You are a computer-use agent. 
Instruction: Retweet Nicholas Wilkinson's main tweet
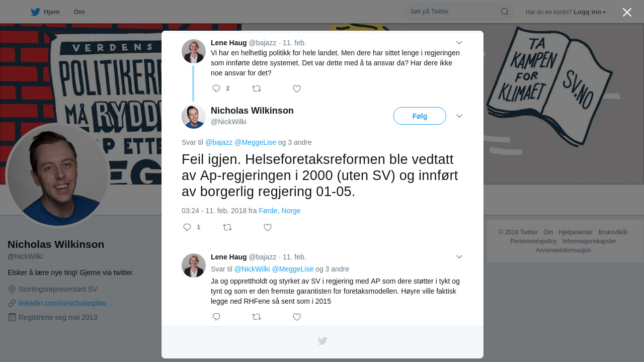[x=227, y=227]
